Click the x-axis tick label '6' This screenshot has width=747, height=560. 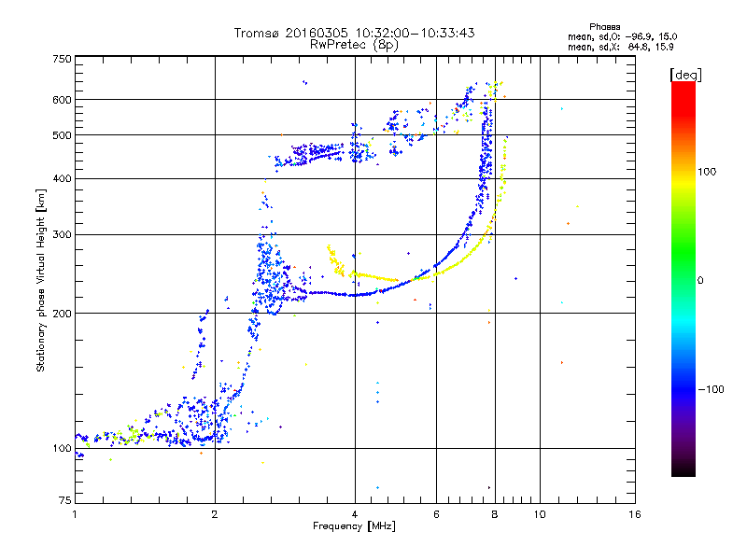tap(436, 514)
